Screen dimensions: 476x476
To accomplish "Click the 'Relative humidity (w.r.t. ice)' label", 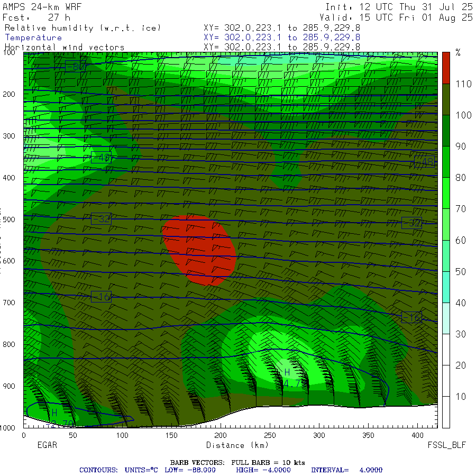I will coord(83,28).
